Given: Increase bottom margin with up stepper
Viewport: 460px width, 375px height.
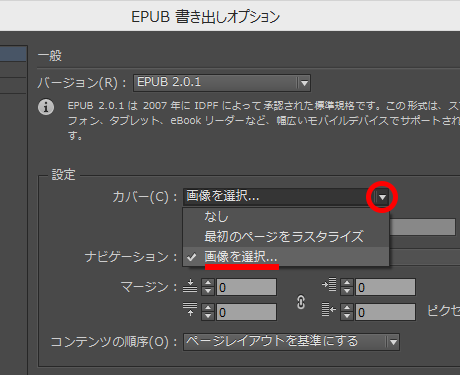Looking at the screenshot, I should point(208,308).
